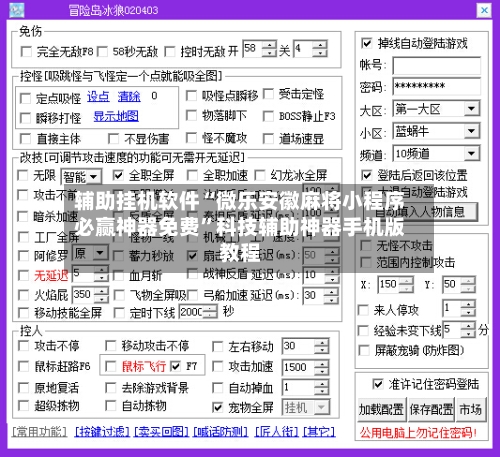Uncheck 准许记住密码登陆
Image resolution: width=500 pixels, height=457 pixels.
[378, 384]
